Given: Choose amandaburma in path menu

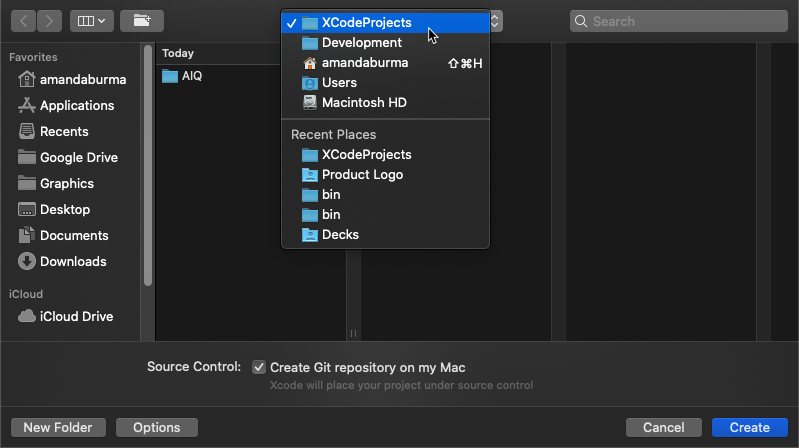Looking at the screenshot, I should (385, 63).
